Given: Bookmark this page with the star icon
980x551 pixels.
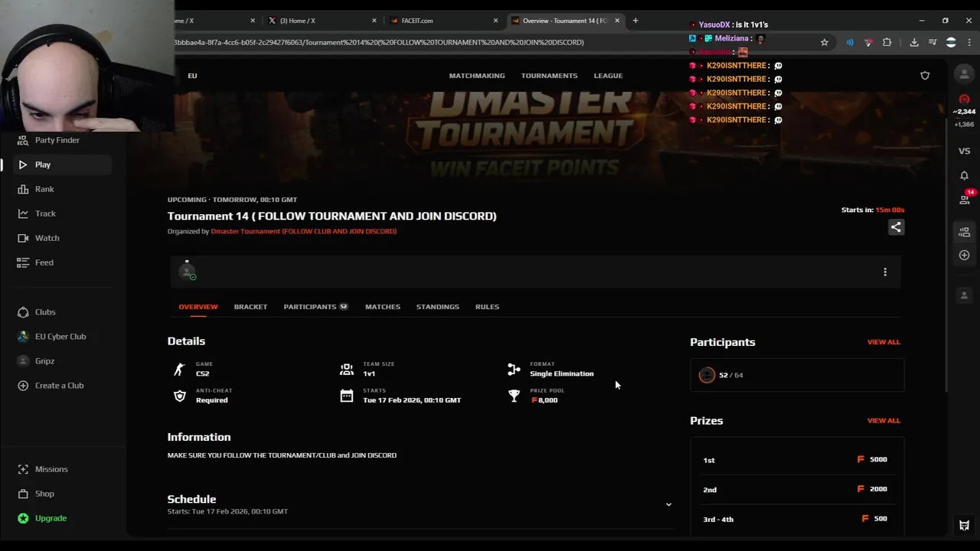Looking at the screenshot, I should (825, 43).
